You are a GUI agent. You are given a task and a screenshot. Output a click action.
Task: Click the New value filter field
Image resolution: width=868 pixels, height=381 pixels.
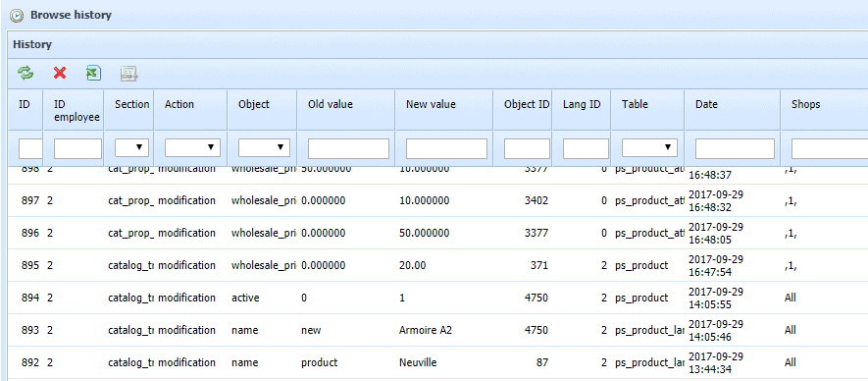click(446, 148)
